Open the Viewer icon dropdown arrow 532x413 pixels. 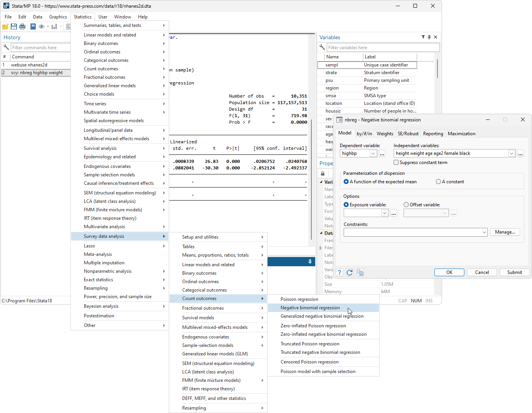point(48,27)
